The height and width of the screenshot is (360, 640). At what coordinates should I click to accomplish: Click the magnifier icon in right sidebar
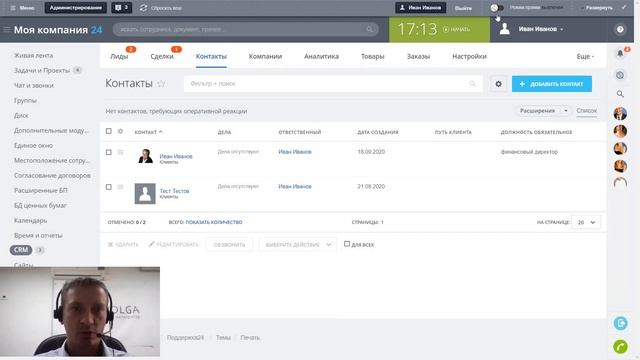point(620,94)
